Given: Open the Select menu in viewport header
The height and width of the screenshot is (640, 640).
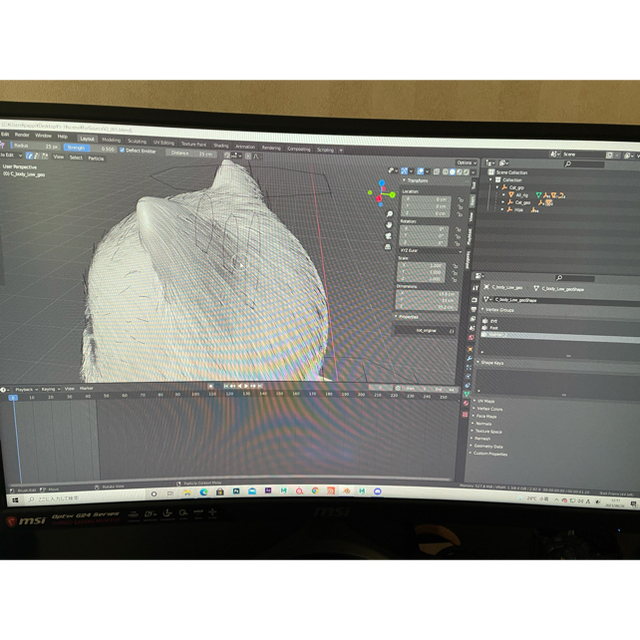Looking at the screenshot, I should pos(76,158).
